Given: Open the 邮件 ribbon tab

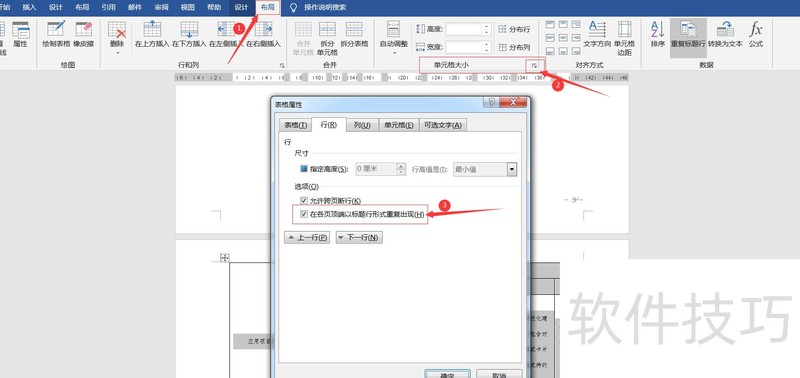Looking at the screenshot, I should [x=135, y=8].
